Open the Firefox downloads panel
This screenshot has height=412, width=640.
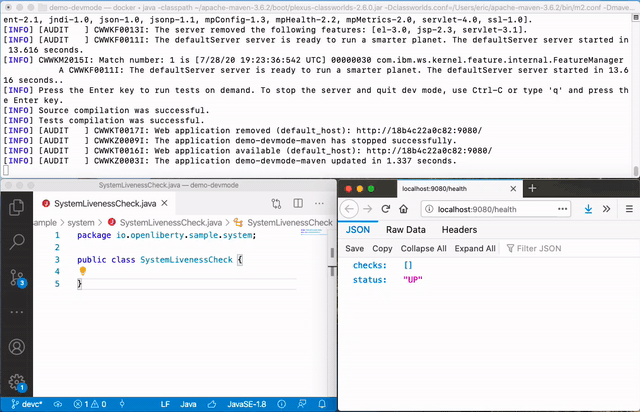point(589,209)
